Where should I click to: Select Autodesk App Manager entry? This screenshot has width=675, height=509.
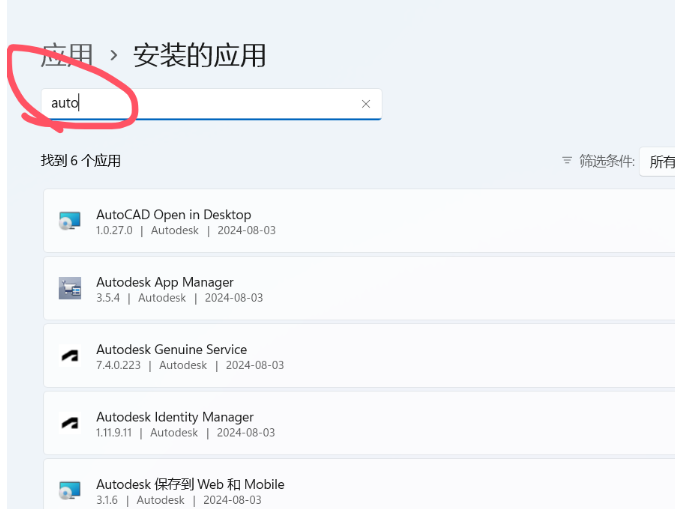[x=359, y=288]
